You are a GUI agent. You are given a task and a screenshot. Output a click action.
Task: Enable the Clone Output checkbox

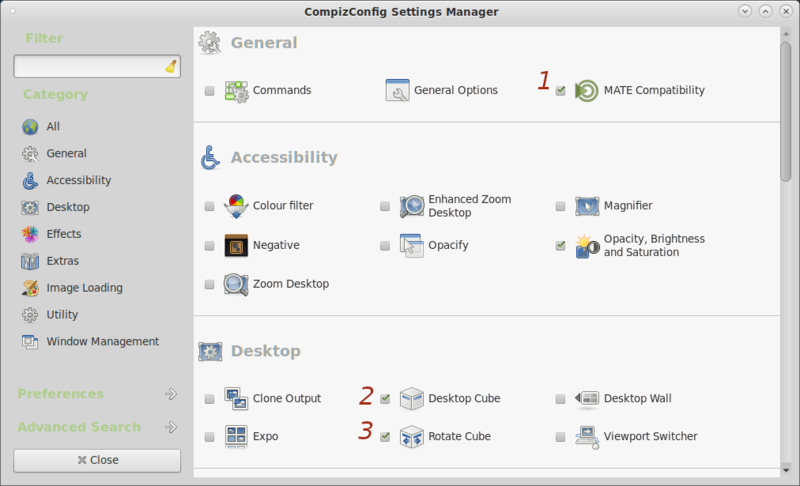[209, 399]
